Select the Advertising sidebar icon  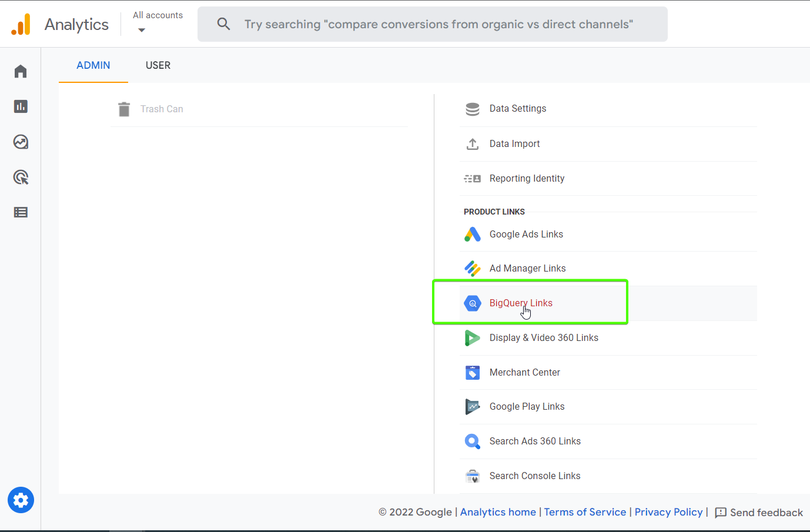click(21, 177)
